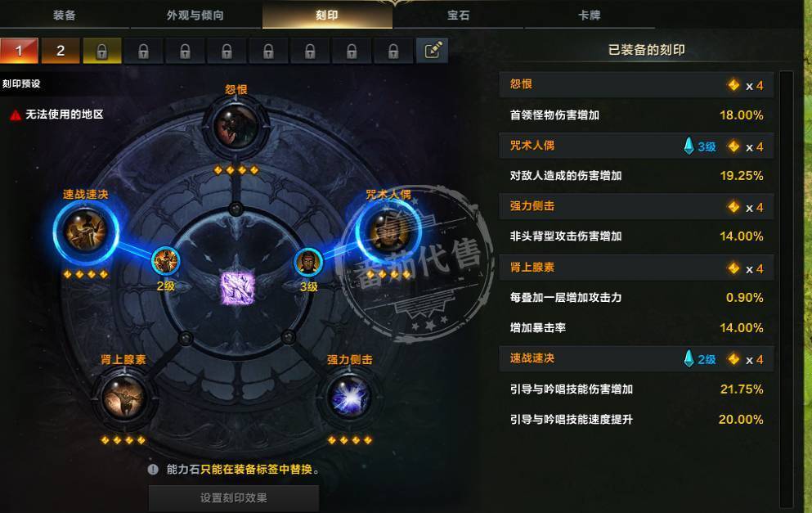Click the 设置刻印效果 button
This screenshot has width=812, height=513.
click(x=234, y=498)
